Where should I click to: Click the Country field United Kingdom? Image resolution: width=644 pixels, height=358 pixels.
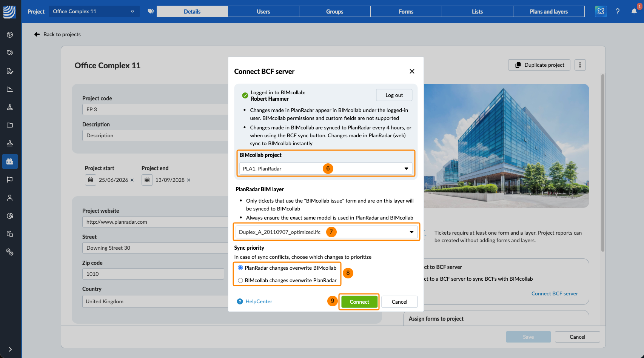(x=155, y=301)
